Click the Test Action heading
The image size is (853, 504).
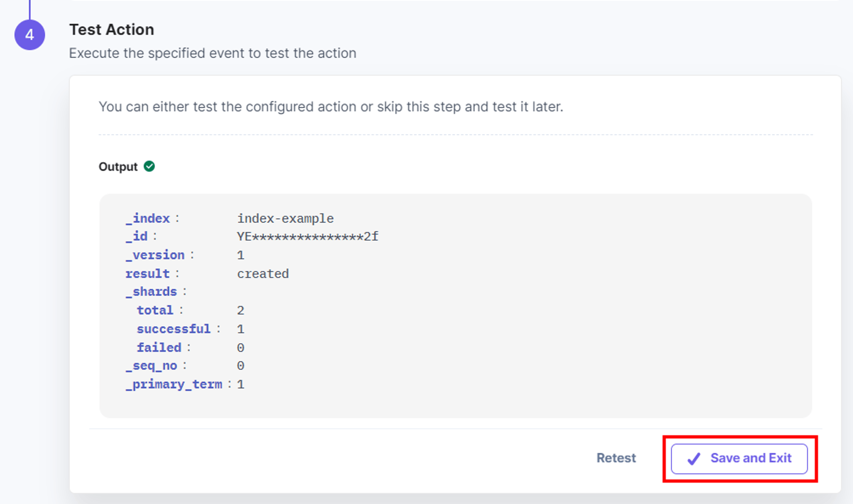pos(112,30)
